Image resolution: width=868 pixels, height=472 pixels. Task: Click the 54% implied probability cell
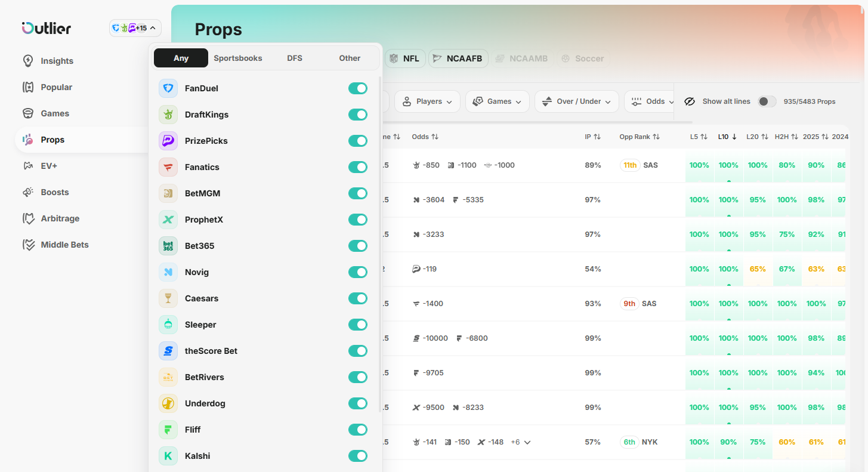pos(593,269)
